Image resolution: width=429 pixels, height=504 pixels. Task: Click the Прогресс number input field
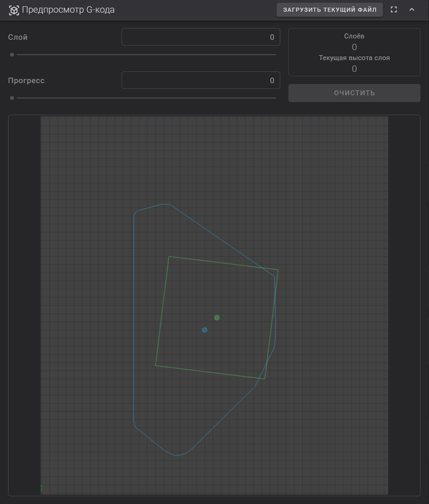[x=201, y=80]
